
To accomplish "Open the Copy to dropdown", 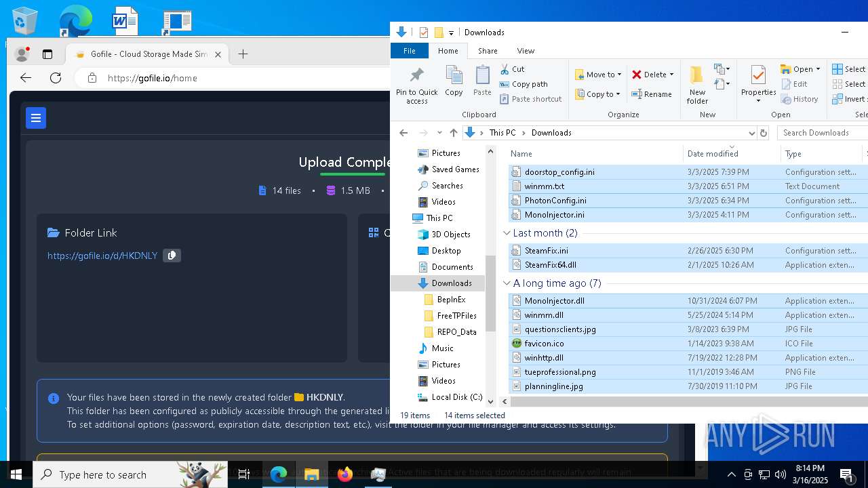I will coord(597,94).
